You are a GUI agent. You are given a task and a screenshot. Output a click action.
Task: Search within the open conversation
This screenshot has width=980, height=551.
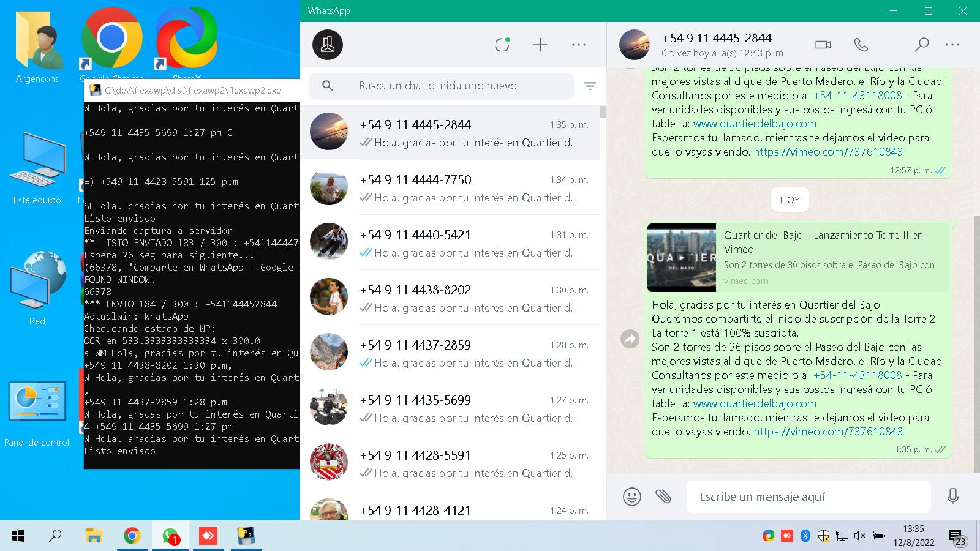pyautogui.click(x=921, y=45)
